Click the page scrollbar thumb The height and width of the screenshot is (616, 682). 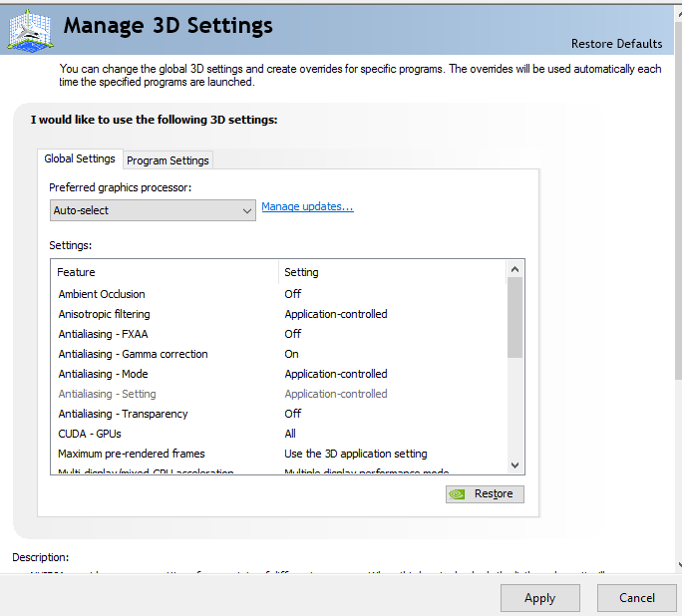coord(679,200)
